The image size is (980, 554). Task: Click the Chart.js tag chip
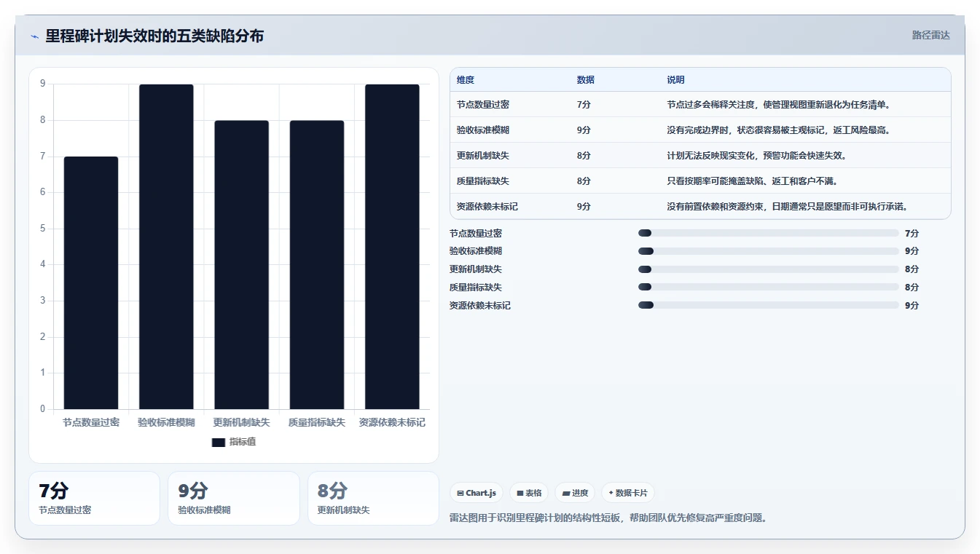coord(477,493)
